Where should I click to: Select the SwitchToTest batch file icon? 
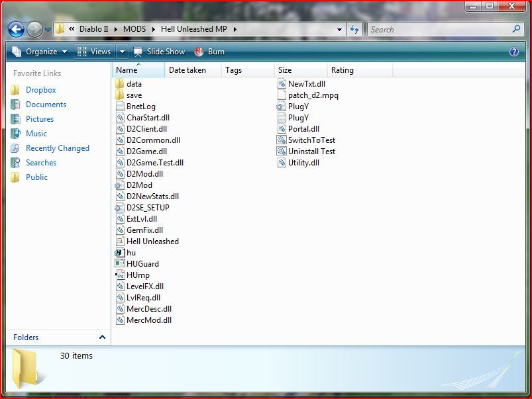[x=282, y=140]
